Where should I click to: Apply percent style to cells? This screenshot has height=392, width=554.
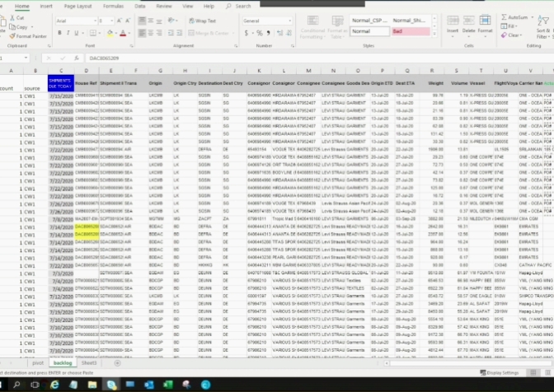(258, 33)
